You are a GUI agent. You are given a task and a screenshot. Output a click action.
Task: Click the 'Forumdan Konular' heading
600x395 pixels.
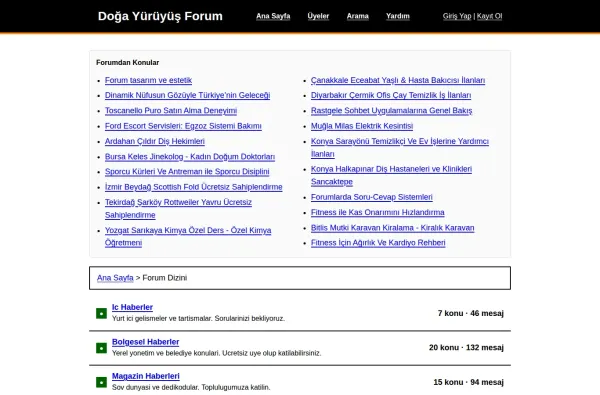pos(127,62)
